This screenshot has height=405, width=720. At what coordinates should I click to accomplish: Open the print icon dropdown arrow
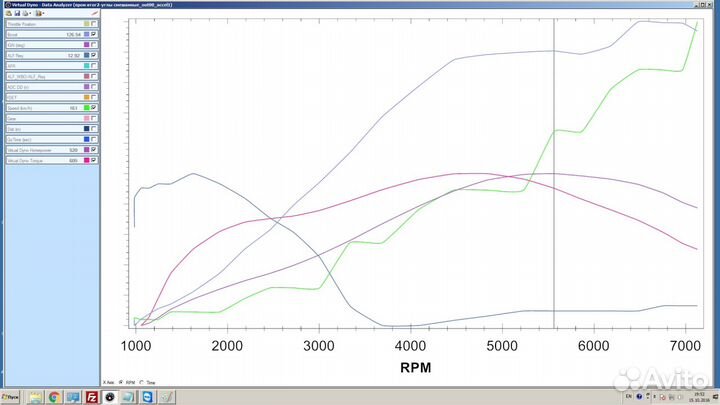point(31,13)
